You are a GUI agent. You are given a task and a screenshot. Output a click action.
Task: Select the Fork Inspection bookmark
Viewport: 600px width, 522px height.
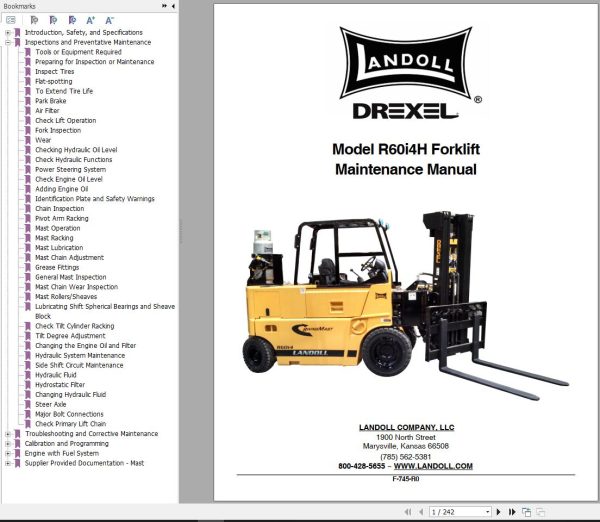(58, 130)
